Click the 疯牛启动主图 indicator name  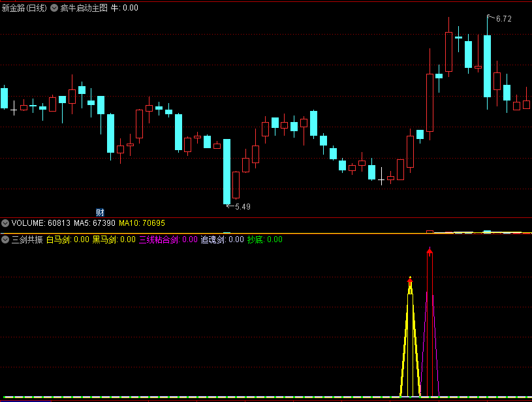click(84, 8)
